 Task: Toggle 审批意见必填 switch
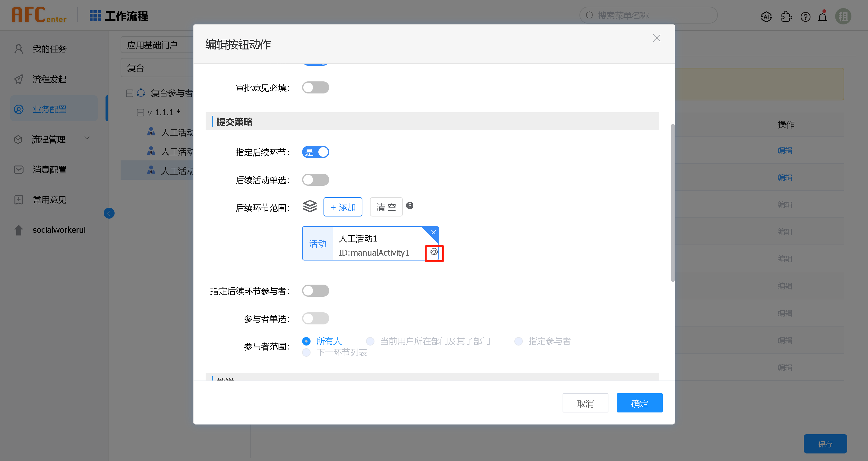315,88
